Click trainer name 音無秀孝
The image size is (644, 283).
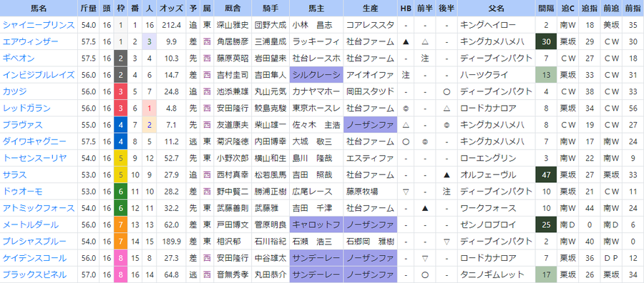(x=233, y=274)
